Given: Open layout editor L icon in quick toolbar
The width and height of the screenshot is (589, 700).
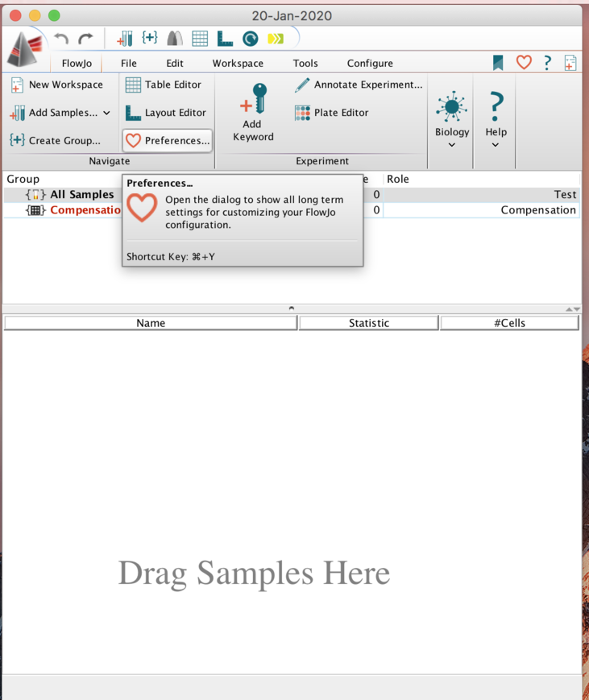Looking at the screenshot, I should [225, 39].
